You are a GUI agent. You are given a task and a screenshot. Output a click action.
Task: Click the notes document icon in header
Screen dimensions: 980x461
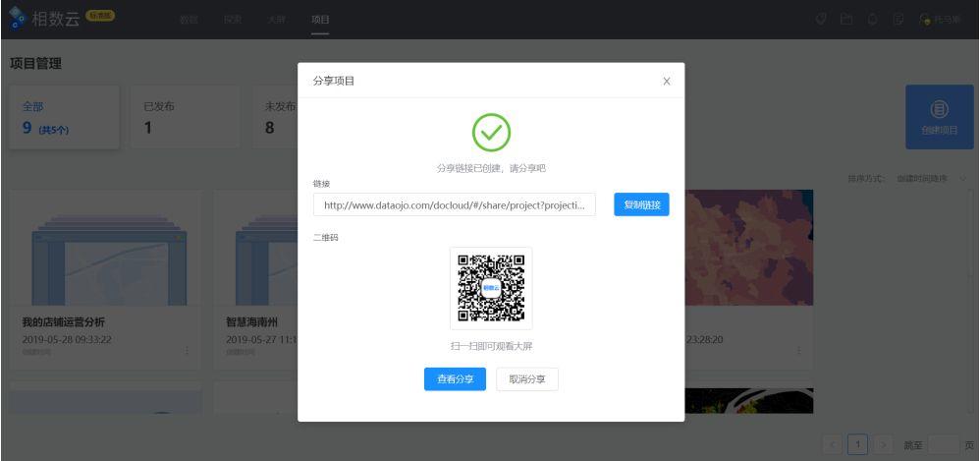pyautogui.click(x=898, y=20)
